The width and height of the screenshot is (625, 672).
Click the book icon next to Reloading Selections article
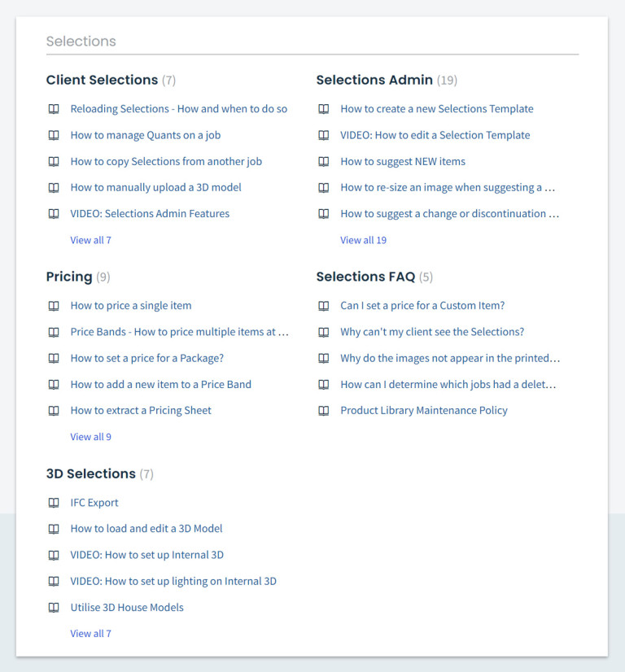point(54,108)
